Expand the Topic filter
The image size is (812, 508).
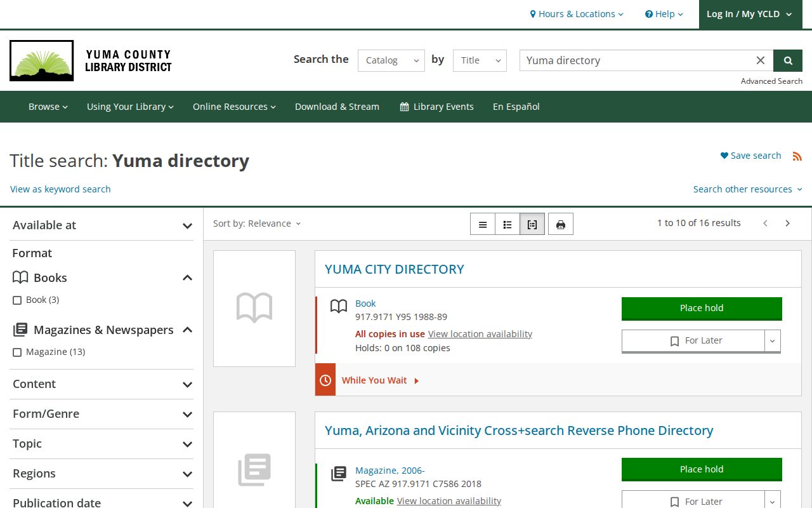click(x=101, y=444)
